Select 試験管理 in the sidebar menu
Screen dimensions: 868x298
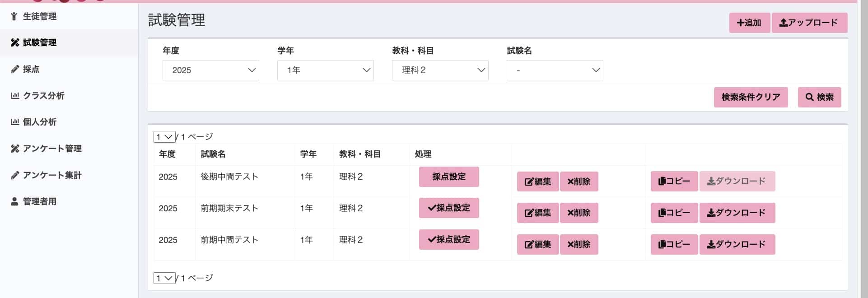pyautogui.click(x=39, y=42)
